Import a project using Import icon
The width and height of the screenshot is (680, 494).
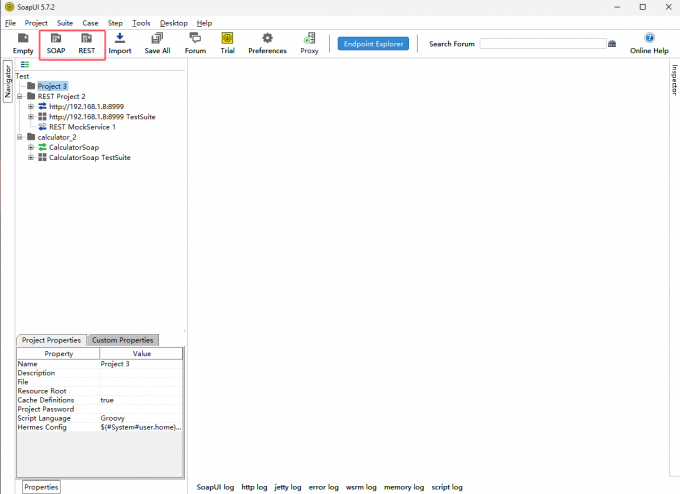click(120, 44)
